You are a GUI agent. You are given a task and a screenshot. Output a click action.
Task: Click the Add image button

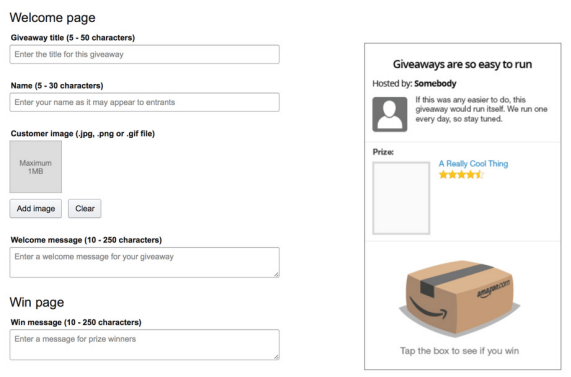[x=36, y=209]
